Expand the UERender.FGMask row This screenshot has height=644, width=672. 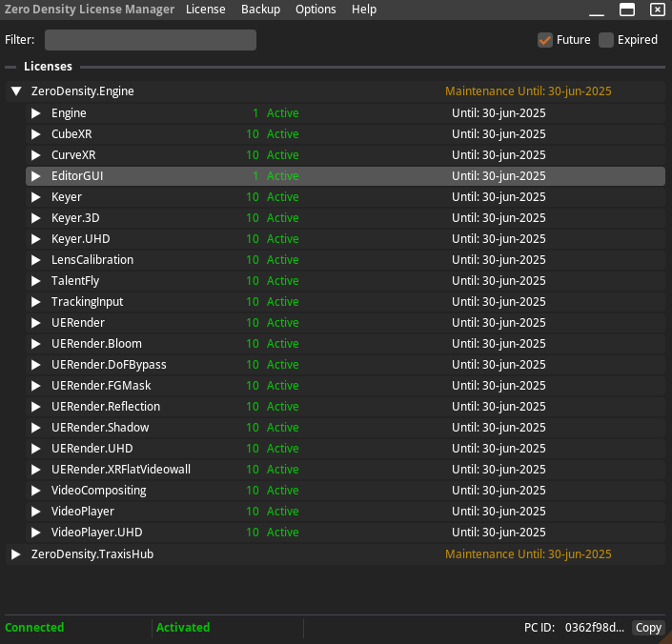(x=36, y=386)
